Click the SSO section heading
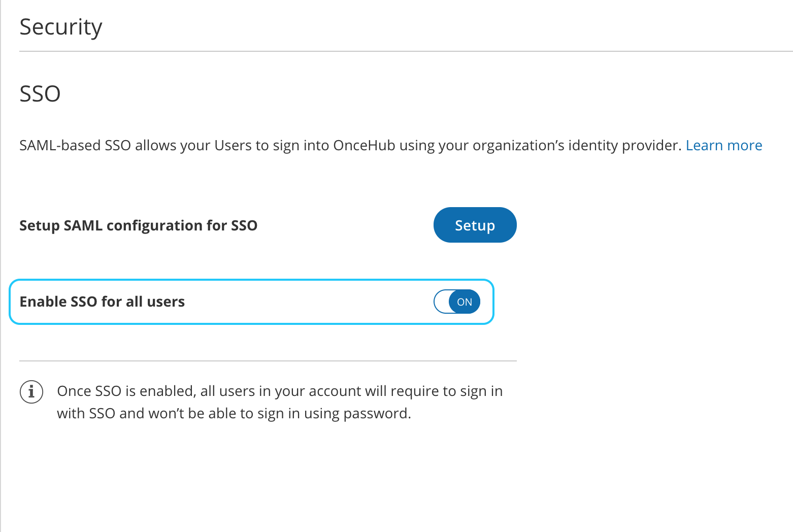793x532 pixels. (40, 94)
